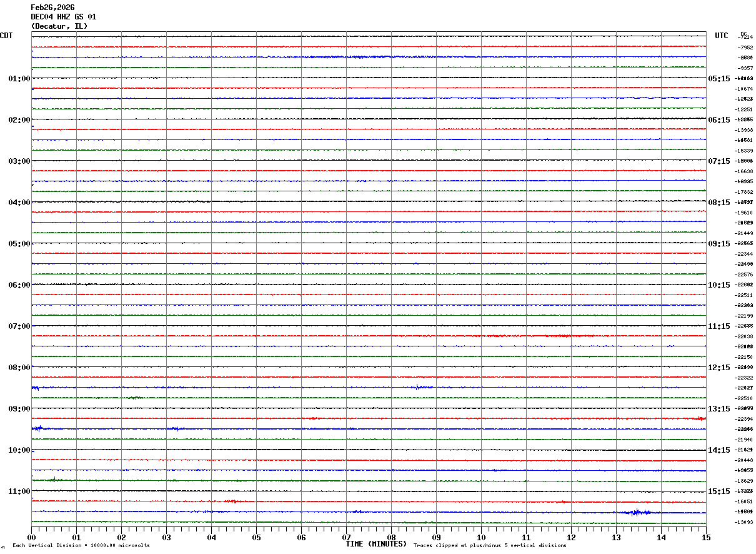Image resolution: width=756 pixels, height=554 pixels.
Task: Click DC offset value -21449
Action: click(744, 233)
